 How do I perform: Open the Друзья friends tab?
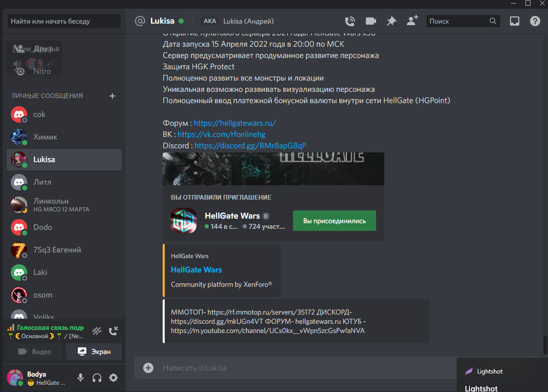[64, 49]
